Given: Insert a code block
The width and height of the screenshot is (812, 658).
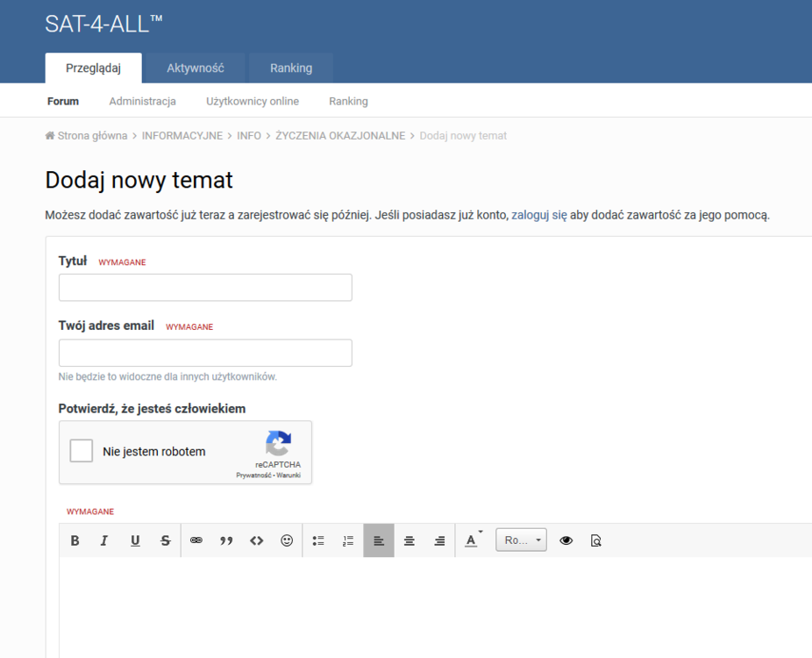Looking at the screenshot, I should tap(256, 540).
